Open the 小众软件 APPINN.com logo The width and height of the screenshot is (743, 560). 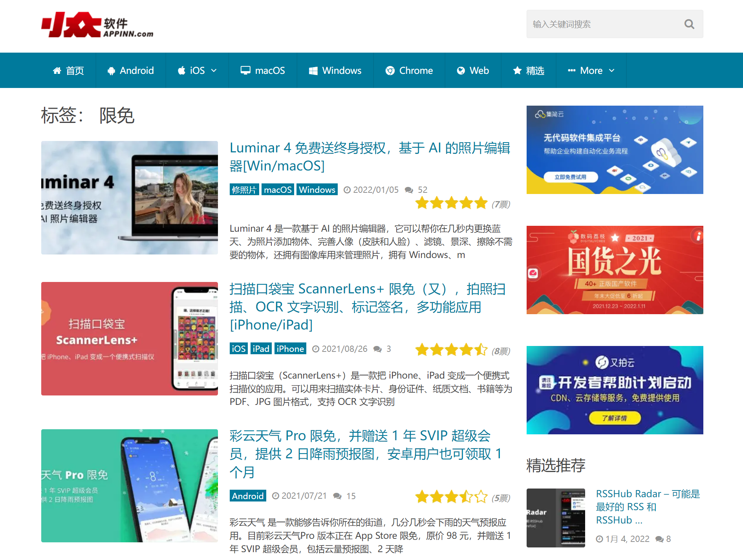(97, 25)
